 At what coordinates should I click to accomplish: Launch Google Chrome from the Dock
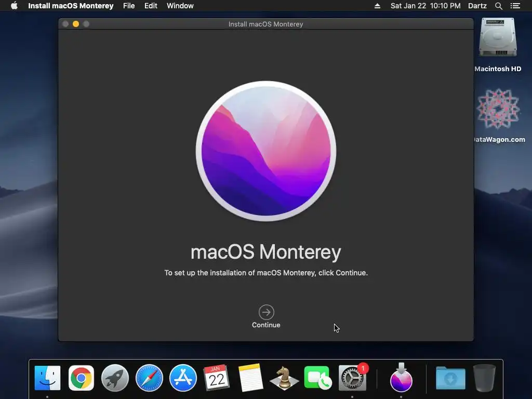[81, 378]
